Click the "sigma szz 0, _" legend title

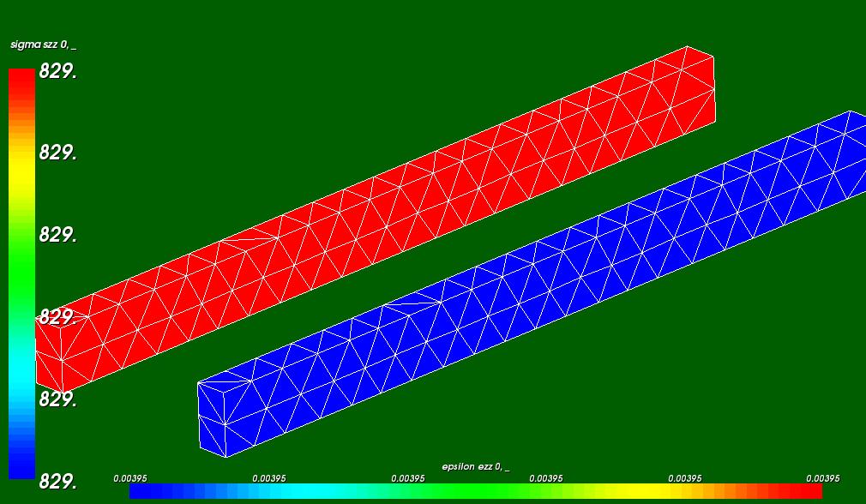tap(43, 45)
